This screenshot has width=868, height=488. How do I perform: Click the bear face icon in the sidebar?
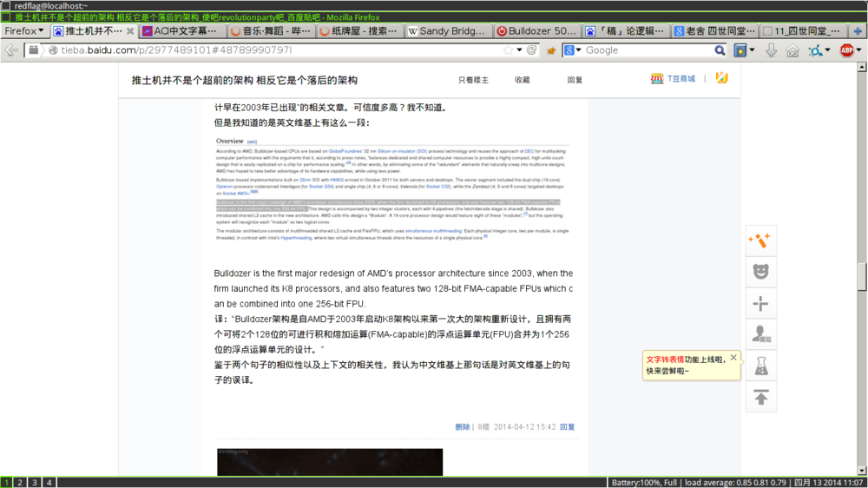tap(760, 272)
